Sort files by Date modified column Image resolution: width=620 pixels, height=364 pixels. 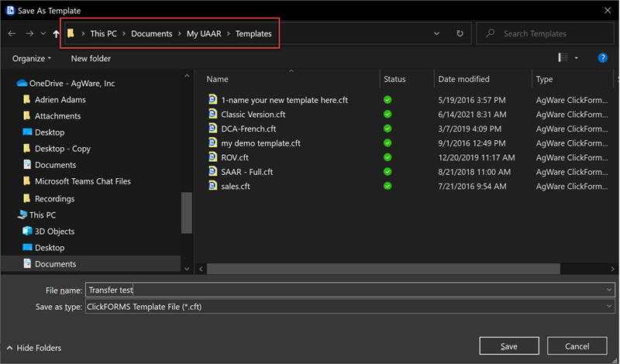click(463, 79)
